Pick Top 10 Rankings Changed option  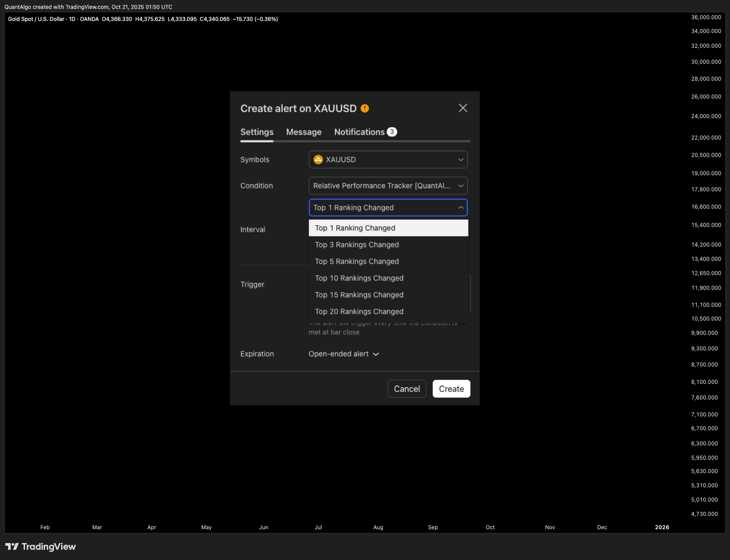pyautogui.click(x=388, y=278)
